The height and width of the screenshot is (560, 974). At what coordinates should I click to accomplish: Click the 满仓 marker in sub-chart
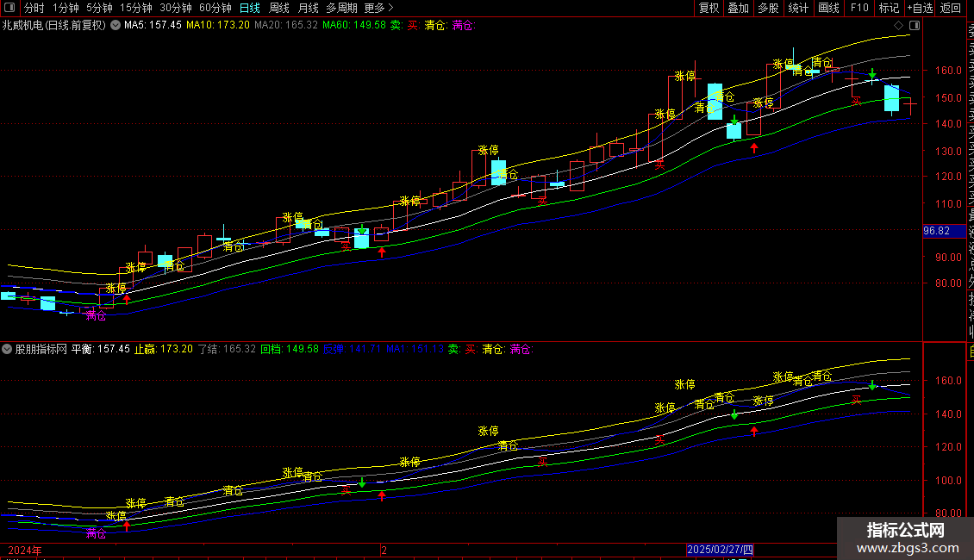point(96,533)
